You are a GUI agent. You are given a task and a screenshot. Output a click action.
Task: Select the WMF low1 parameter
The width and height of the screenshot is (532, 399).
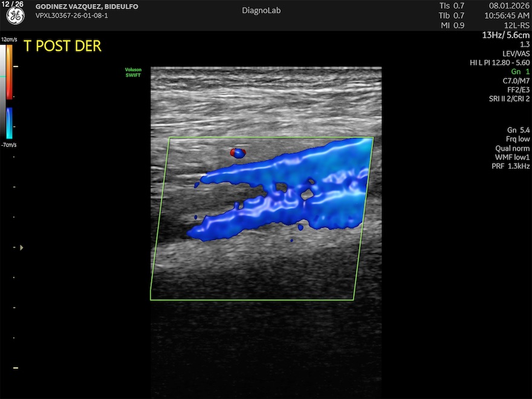[x=512, y=157]
